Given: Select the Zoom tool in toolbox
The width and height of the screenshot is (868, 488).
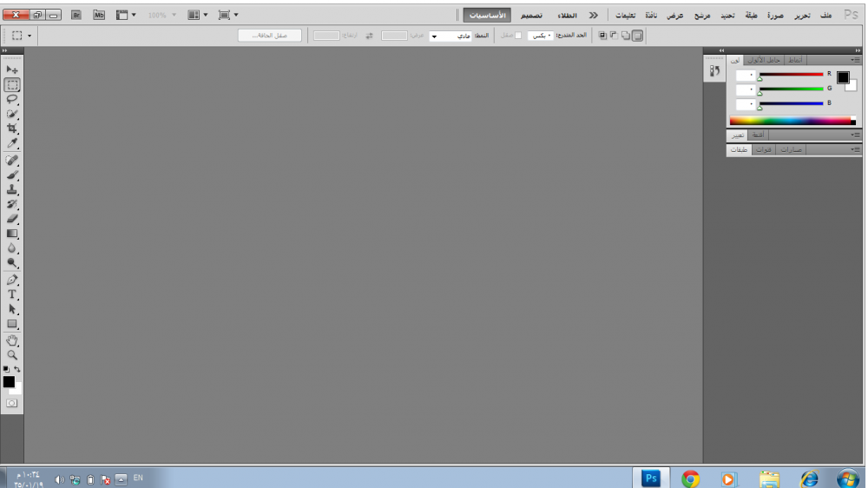Looking at the screenshot, I should click(12, 355).
